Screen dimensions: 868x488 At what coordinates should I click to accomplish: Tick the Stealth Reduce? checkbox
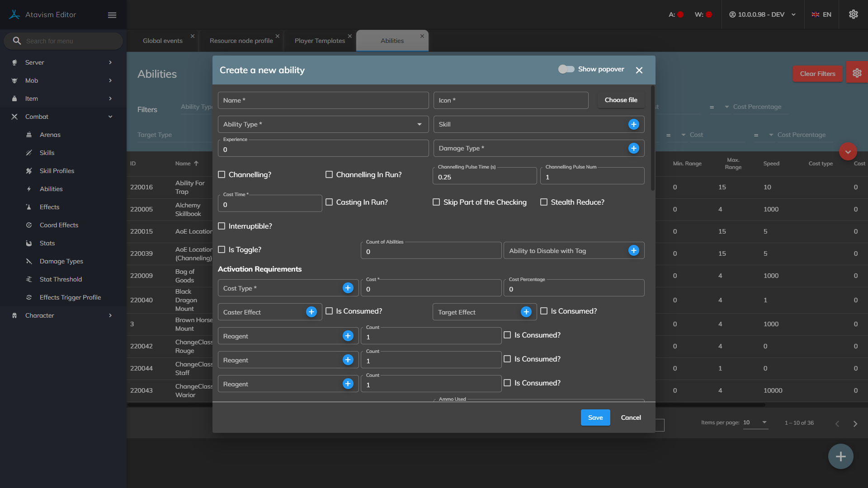coord(544,202)
